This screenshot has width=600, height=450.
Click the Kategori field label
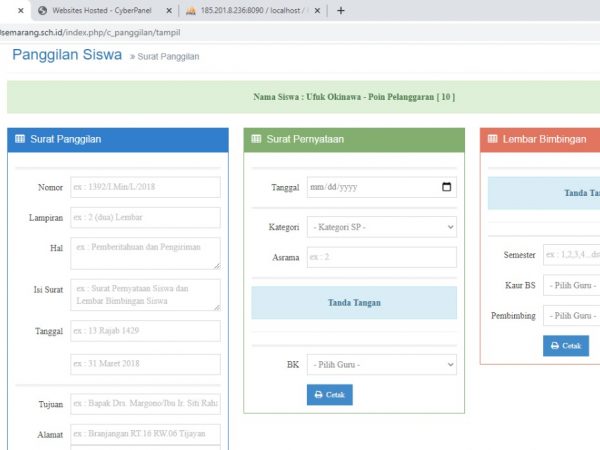284,227
